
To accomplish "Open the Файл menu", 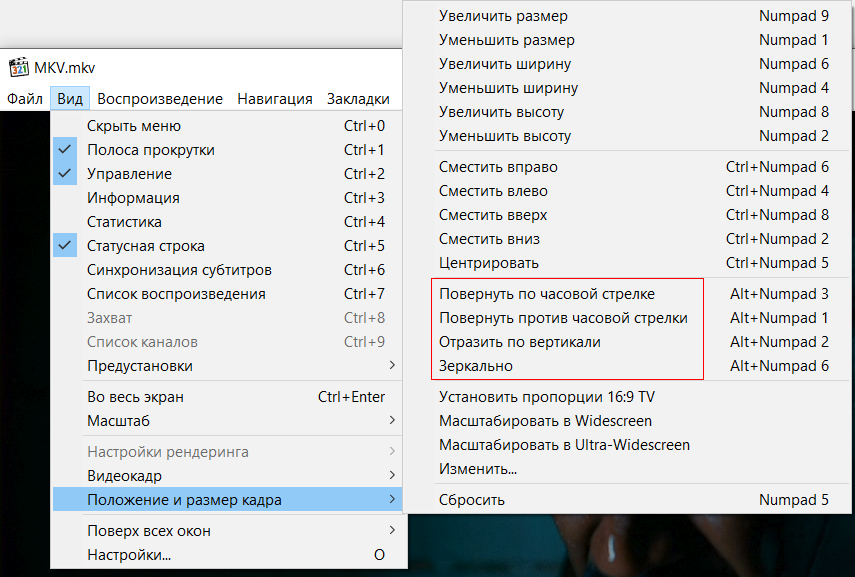I will 24,99.
